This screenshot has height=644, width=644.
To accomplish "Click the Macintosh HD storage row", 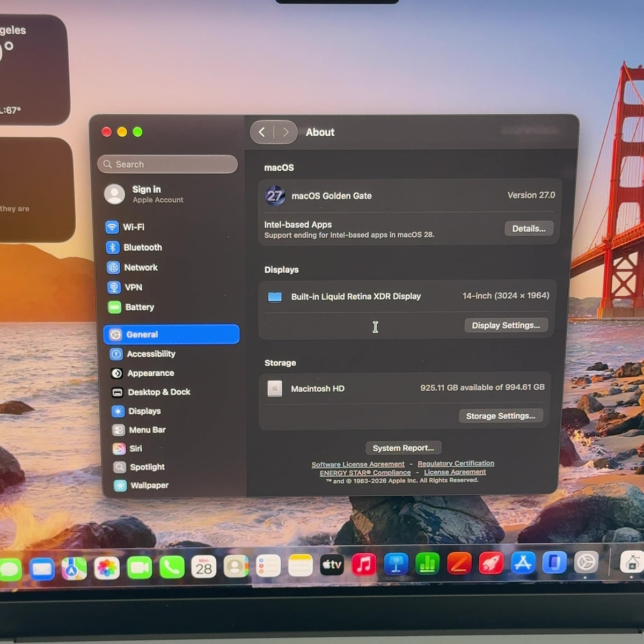I will click(x=405, y=388).
